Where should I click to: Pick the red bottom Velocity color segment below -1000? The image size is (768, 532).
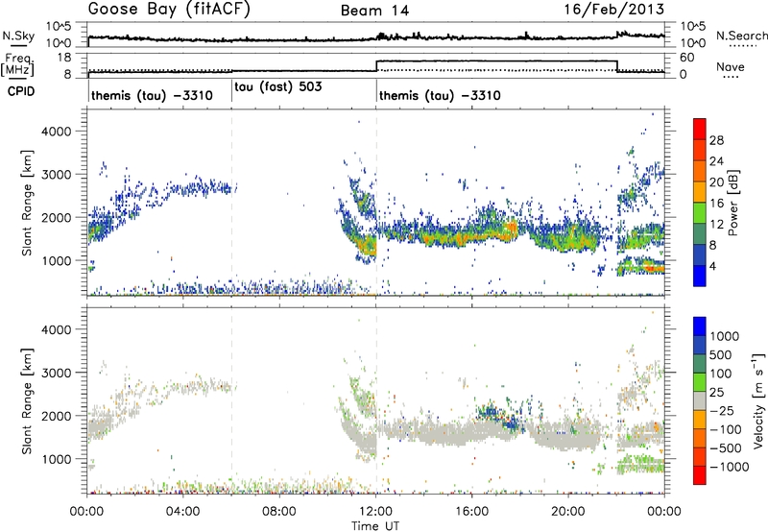point(700,475)
